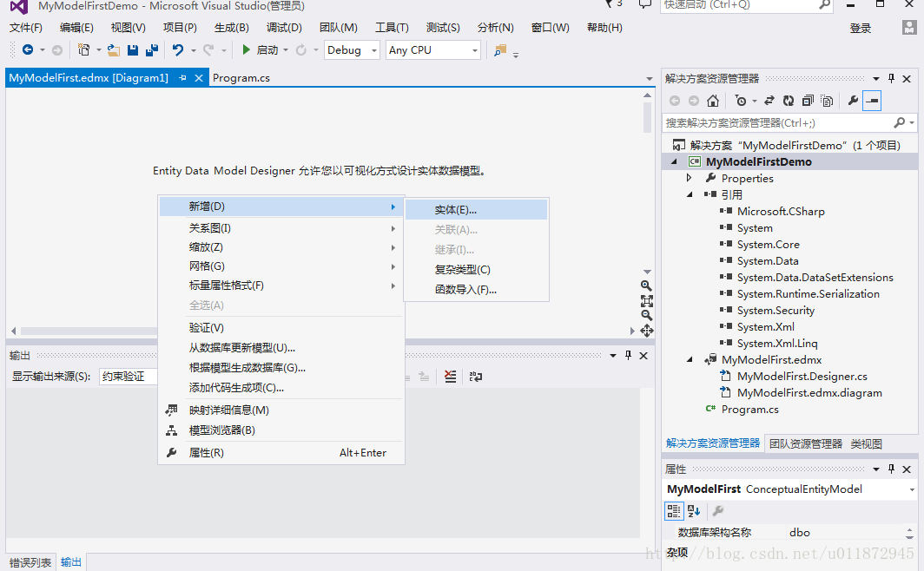Click the Zoom Out magnifier on diagram
Image resolution: width=924 pixels, height=571 pixels.
646,316
